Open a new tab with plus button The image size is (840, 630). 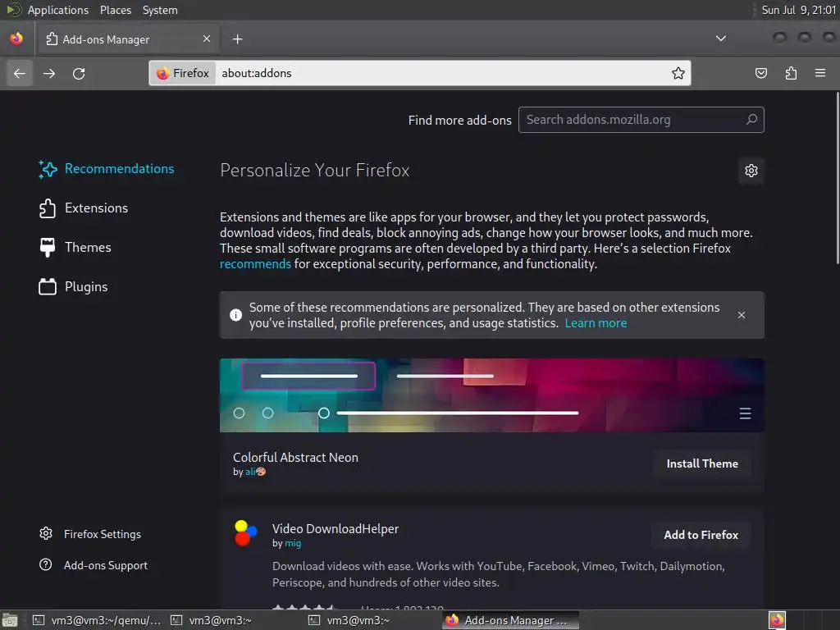point(237,39)
